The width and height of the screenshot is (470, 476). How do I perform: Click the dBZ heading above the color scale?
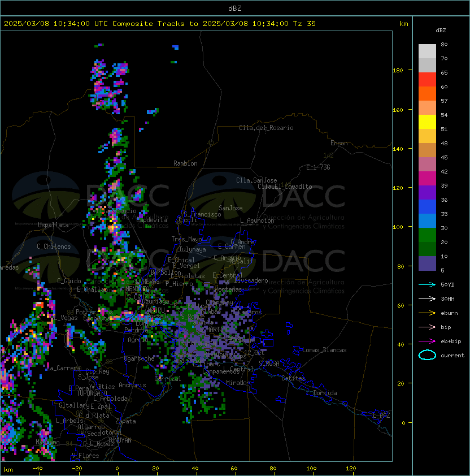441,31
